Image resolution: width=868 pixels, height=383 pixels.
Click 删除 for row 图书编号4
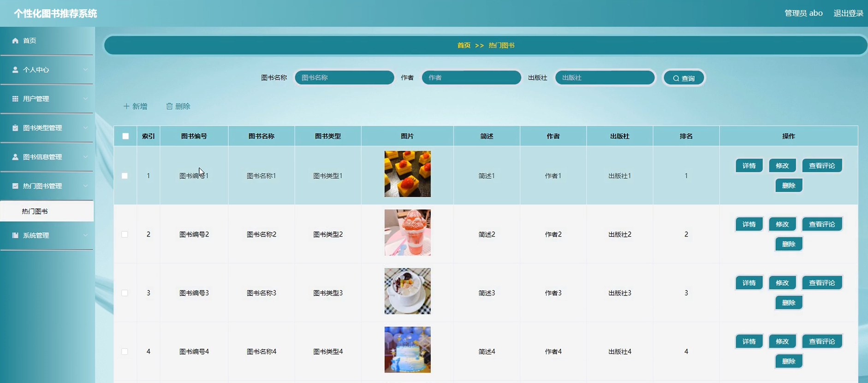click(789, 361)
